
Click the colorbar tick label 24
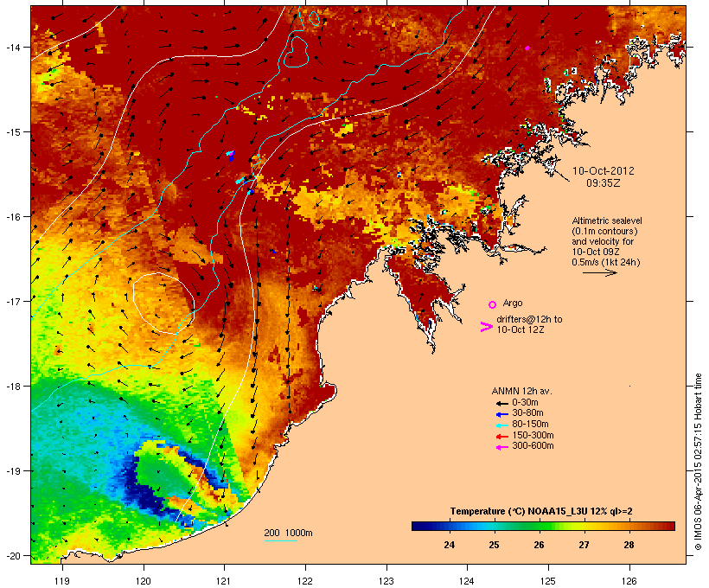click(x=449, y=545)
